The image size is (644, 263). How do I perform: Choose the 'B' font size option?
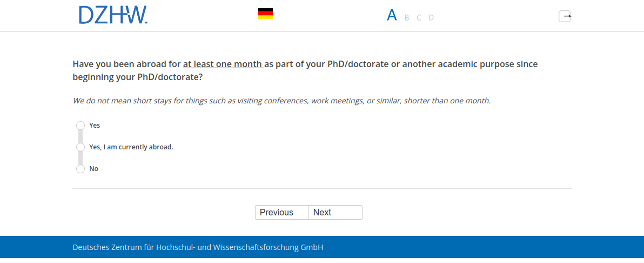coord(407,17)
